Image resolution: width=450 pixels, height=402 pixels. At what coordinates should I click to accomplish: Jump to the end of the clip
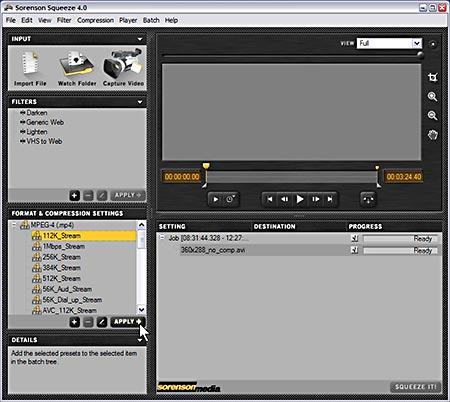tap(330, 199)
